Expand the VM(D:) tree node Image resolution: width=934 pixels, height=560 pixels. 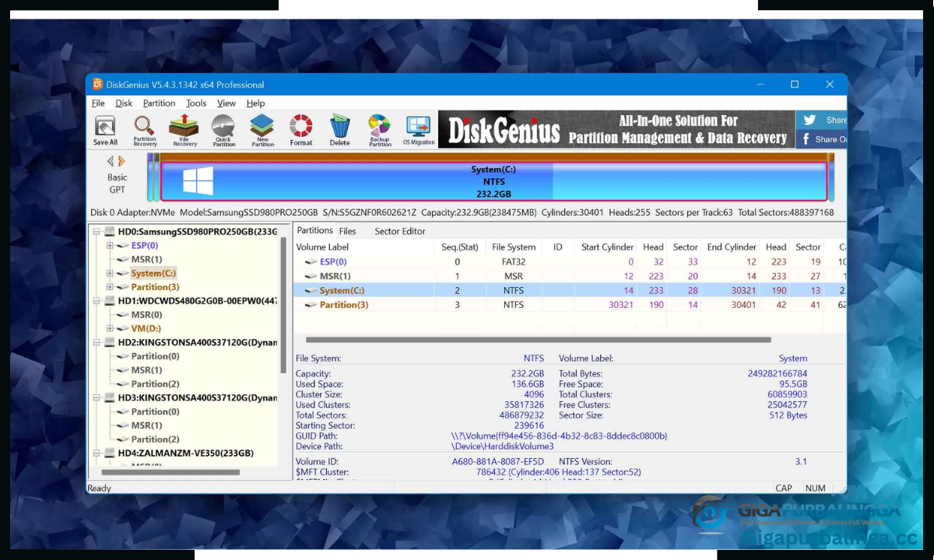tap(110, 329)
